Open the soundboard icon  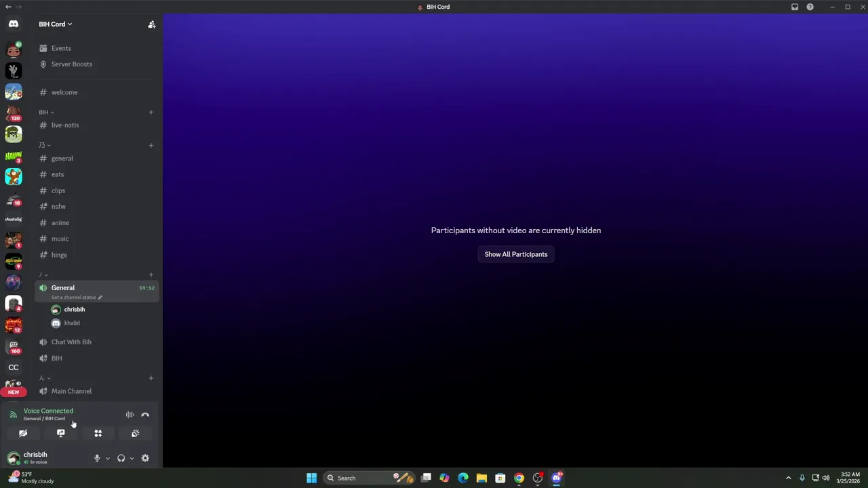tap(135, 433)
